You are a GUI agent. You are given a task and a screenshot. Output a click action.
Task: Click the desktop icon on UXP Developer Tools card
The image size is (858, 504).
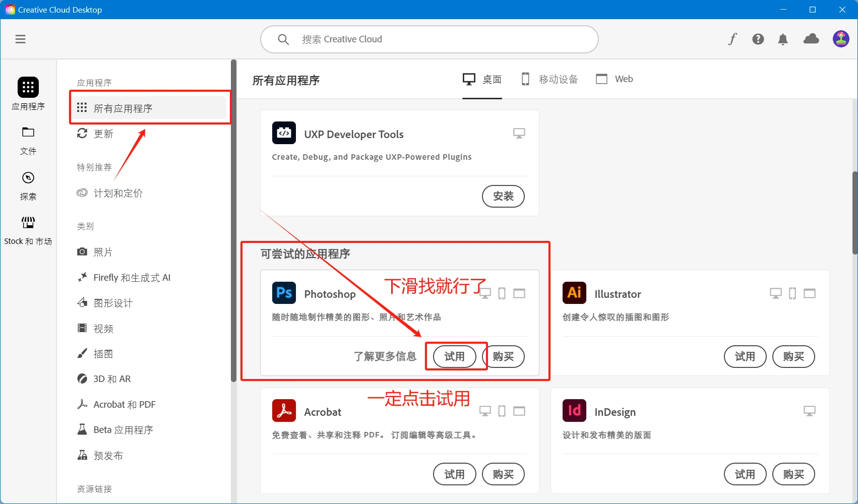519,134
